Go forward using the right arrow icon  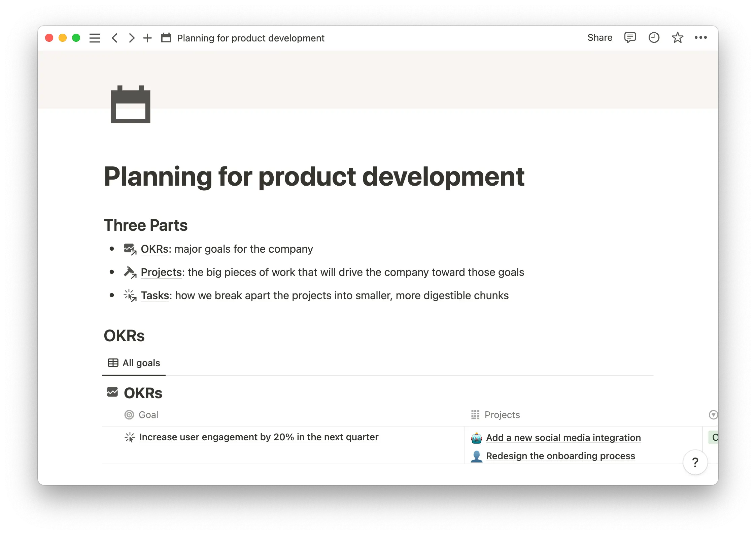pos(131,38)
